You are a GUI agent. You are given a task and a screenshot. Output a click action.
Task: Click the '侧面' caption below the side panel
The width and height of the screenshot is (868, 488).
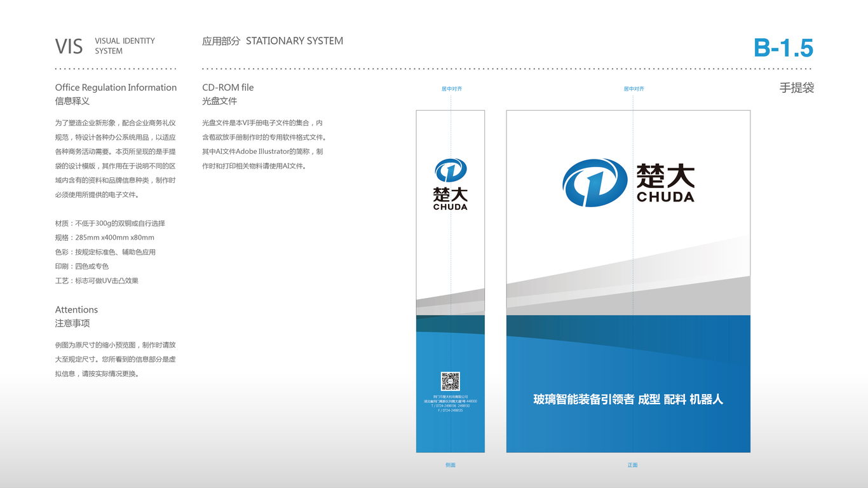coord(451,465)
